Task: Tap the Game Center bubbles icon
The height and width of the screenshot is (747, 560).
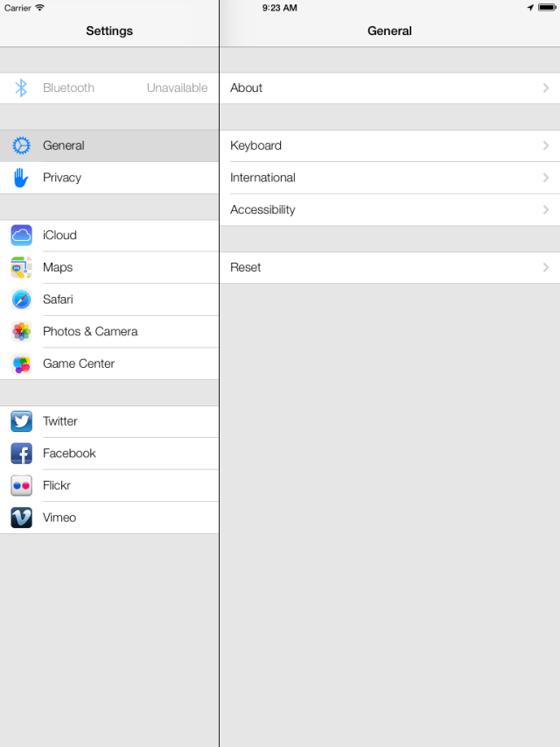Action: (21, 364)
